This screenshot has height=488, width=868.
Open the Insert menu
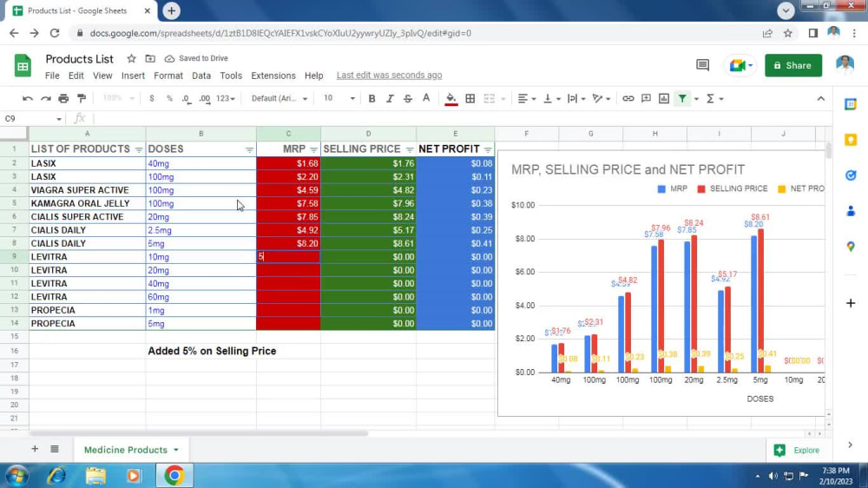[x=133, y=76]
